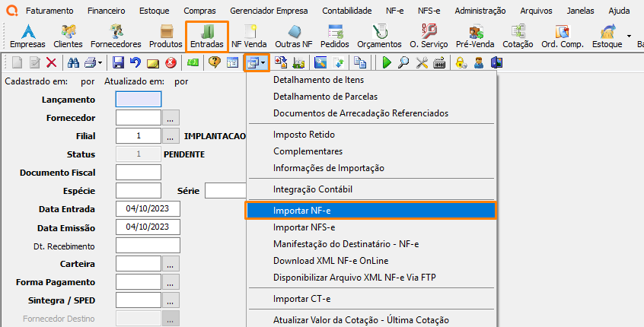The height and width of the screenshot is (327, 644).
Task: Click the wrench and screwdriver tools icon
Action: 422,63
